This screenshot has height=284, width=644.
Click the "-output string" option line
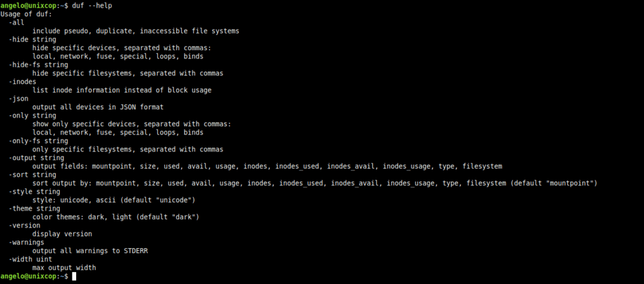click(x=36, y=158)
